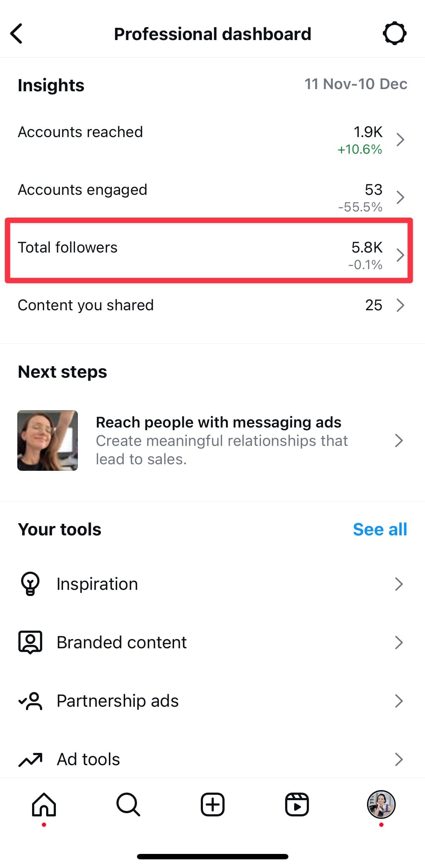This screenshot has width=425, height=868.
Task: Expand Content you shared chevron
Action: click(400, 305)
